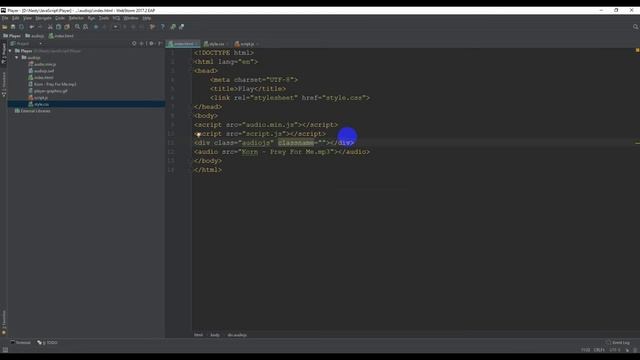640x360 pixels.
Task: Click the Save All toolbar icon
Action: [13, 27]
